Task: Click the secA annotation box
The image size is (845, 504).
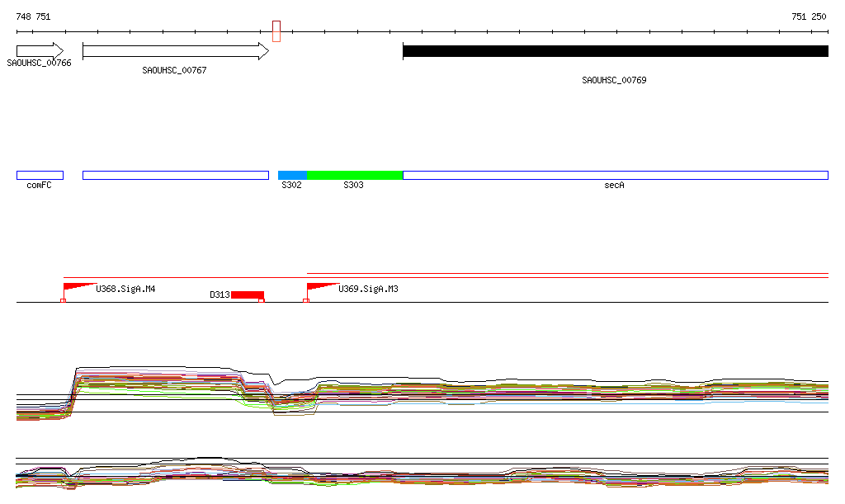Action: click(x=615, y=175)
